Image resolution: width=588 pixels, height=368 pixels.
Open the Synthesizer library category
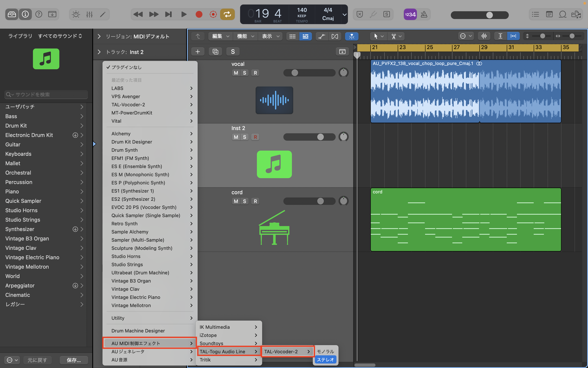[44, 229]
